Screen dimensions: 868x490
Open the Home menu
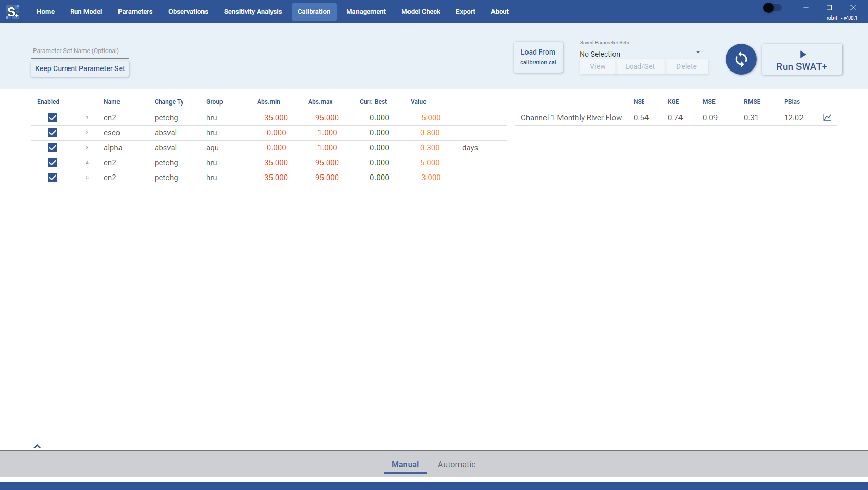pyautogui.click(x=45, y=11)
